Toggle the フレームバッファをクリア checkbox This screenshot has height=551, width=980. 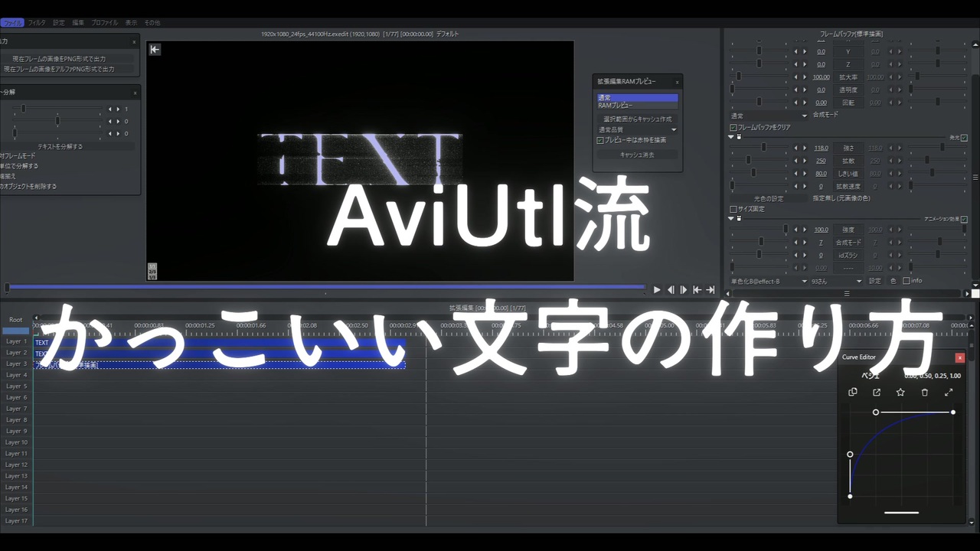pyautogui.click(x=733, y=127)
